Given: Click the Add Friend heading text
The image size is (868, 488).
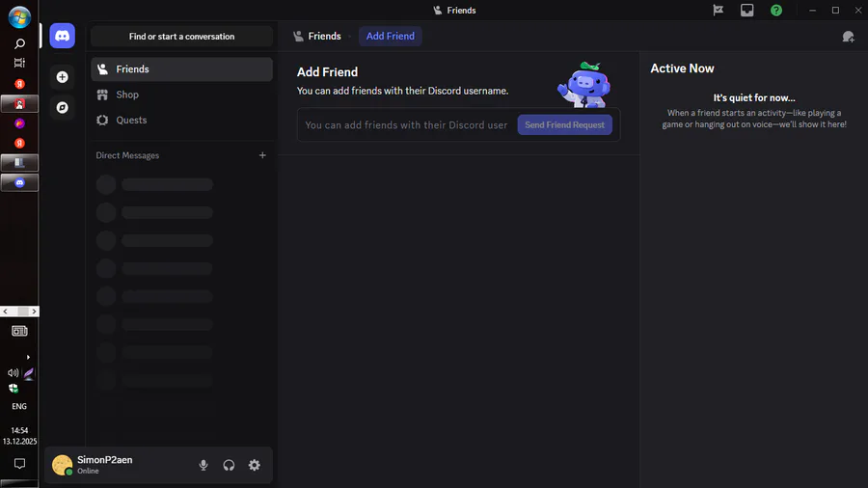Looking at the screenshot, I should (x=327, y=72).
